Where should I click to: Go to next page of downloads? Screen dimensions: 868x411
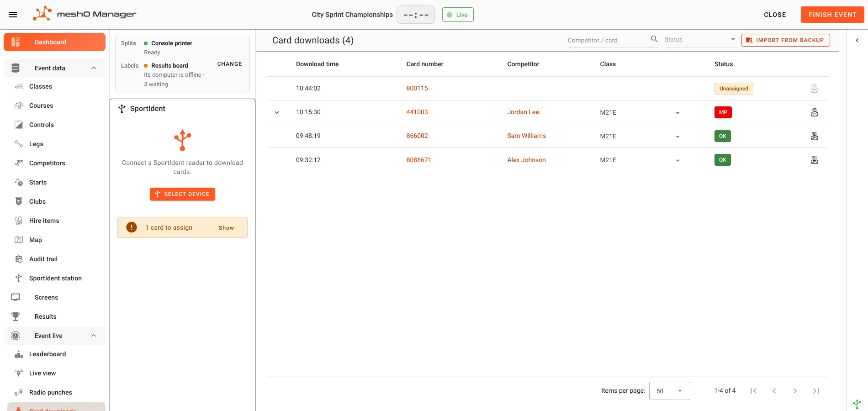(x=795, y=391)
